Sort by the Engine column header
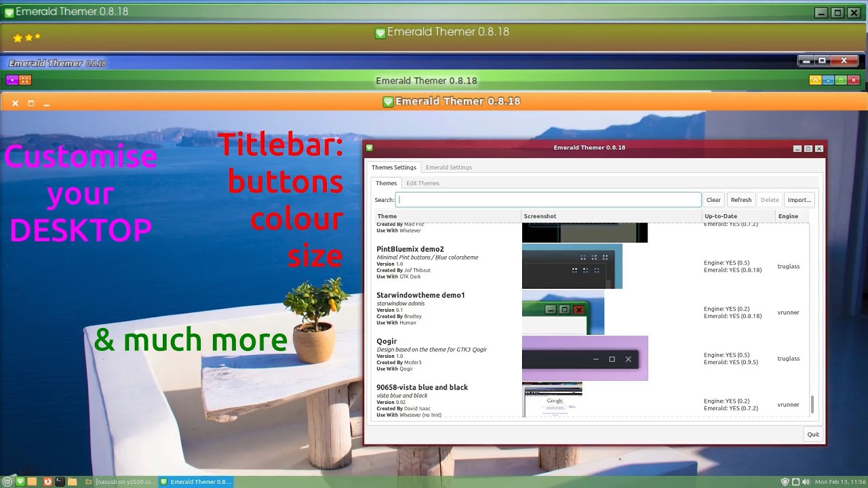Image resolution: width=868 pixels, height=488 pixels. pyautogui.click(x=792, y=216)
